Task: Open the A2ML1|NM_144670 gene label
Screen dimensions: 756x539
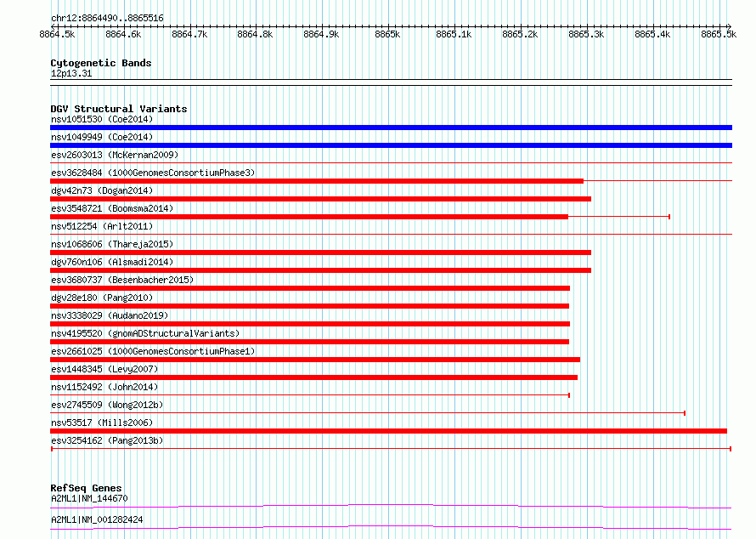Action: [x=89, y=498]
